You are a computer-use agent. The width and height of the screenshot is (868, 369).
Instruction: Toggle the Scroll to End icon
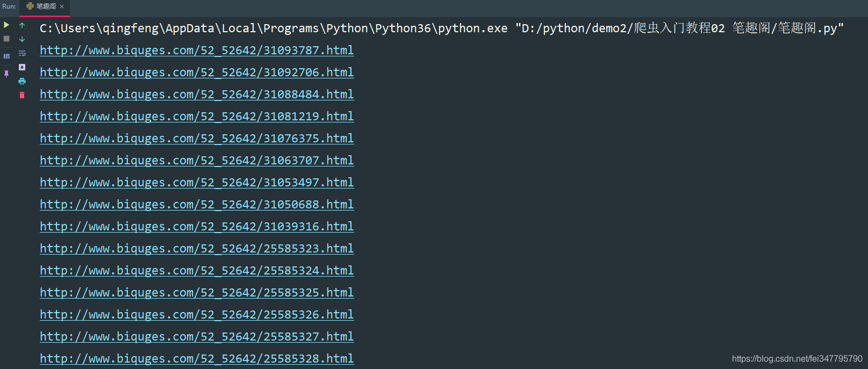click(22, 67)
